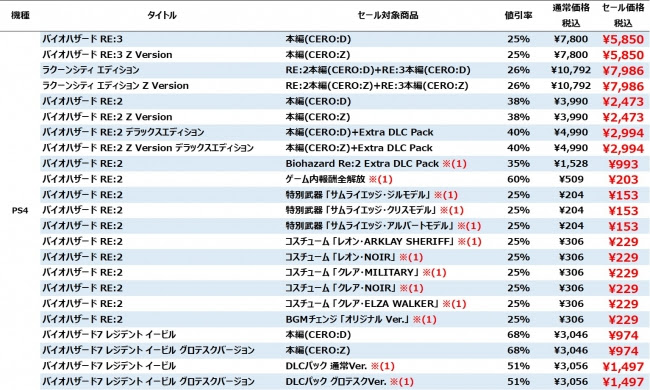Select the ¥10,792 regular price in ラクーンシティ row
The height and width of the screenshot is (390, 650).
[x=571, y=70]
